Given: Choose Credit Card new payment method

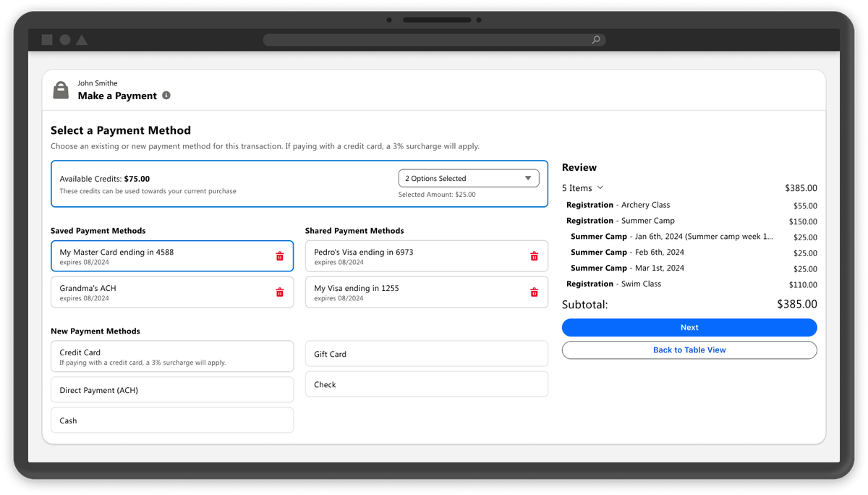Looking at the screenshot, I should pyautogui.click(x=172, y=357).
